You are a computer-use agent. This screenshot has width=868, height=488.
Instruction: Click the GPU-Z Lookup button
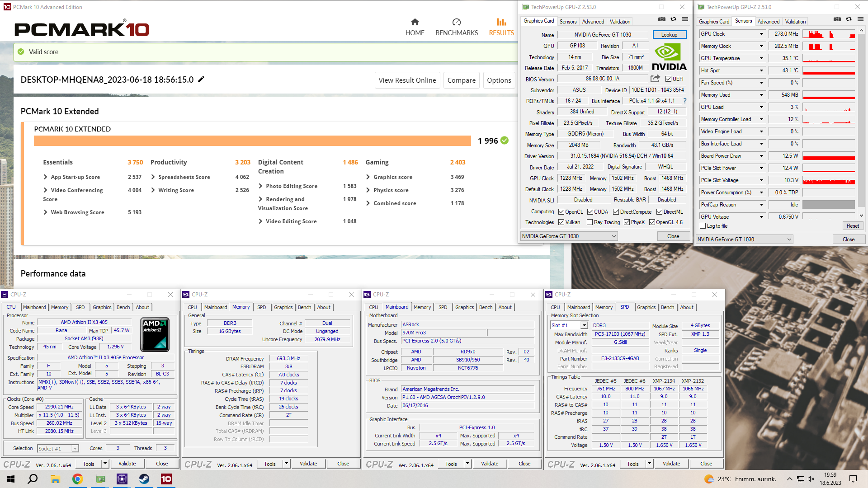(x=669, y=35)
